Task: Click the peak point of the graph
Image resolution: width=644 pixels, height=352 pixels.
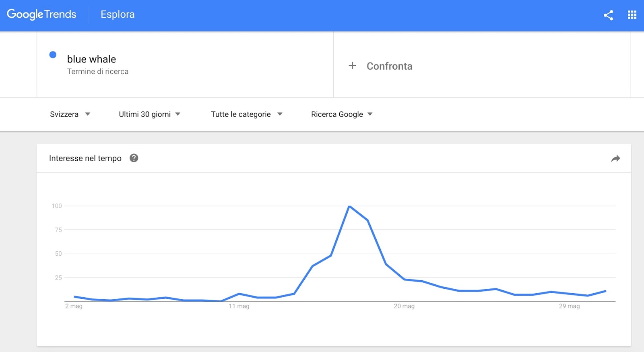Action: [x=349, y=206]
